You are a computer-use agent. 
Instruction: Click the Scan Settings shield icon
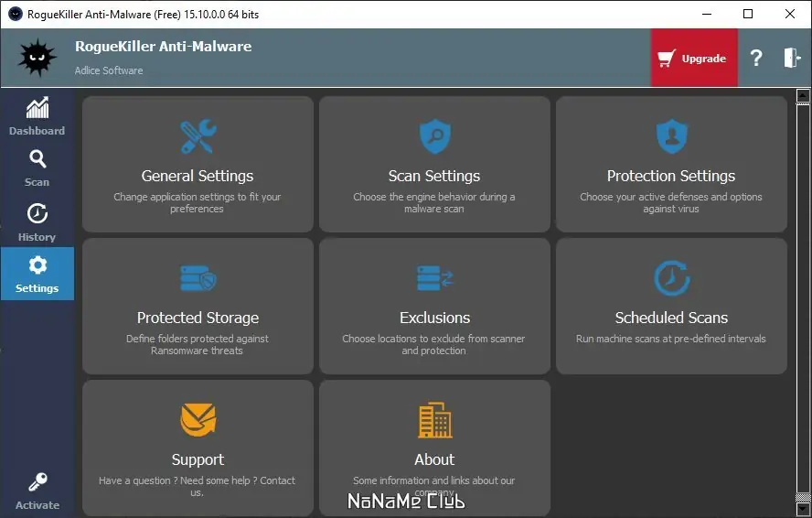[434, 137]
